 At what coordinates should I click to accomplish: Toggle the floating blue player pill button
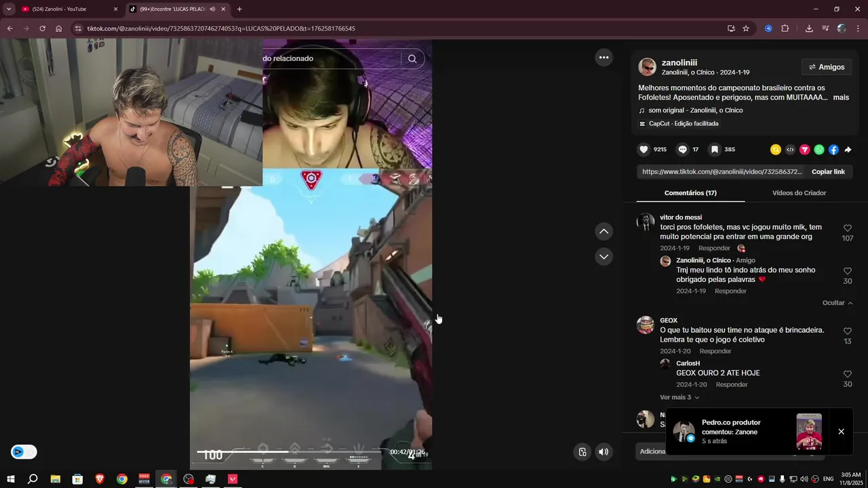(x=24, y=452)
